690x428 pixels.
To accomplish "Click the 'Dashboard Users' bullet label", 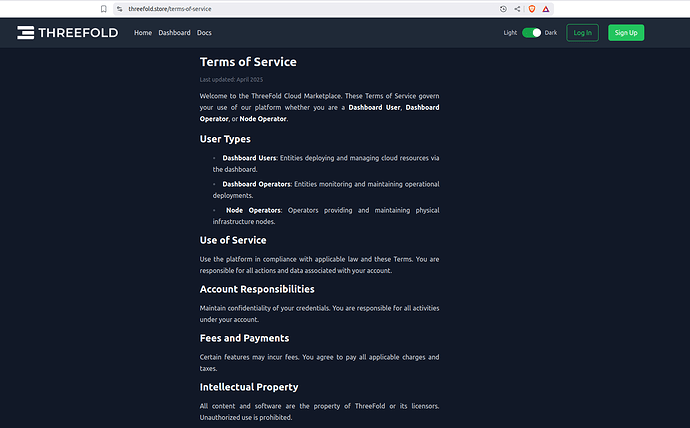I will 250,158.
